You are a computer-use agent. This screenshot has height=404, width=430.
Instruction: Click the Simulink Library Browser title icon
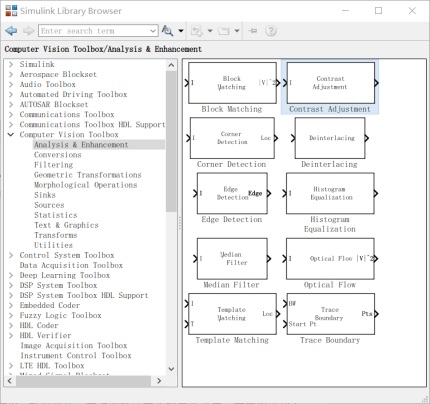click(x=11, y=11)
